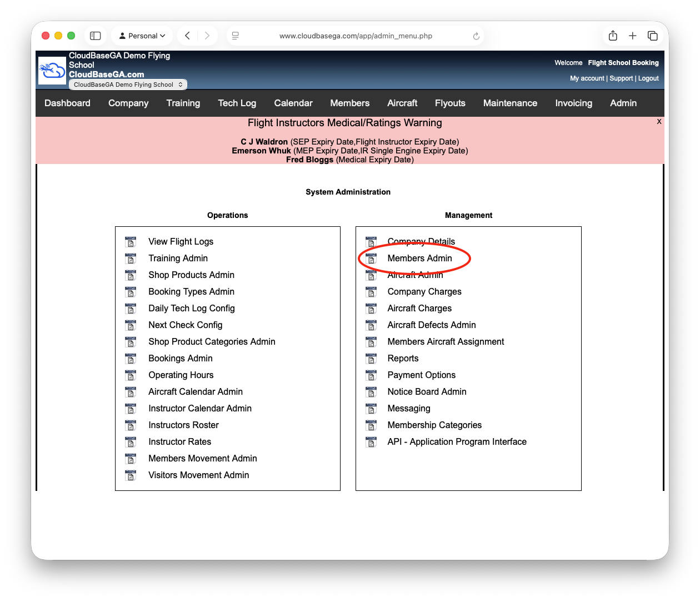Go to the Calendar menu

pyautogui.click(x=293, y=103)
